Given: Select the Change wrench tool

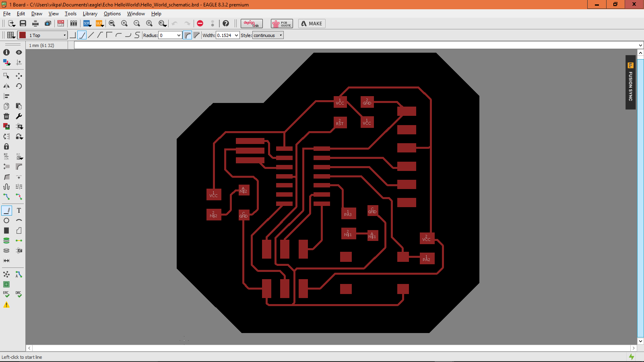Looking at the screenshot, I should click(19, 116).
